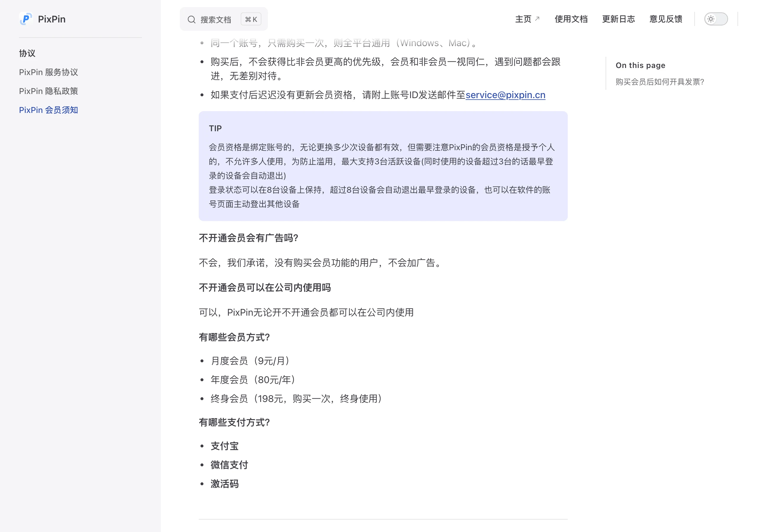Screen dimensions: 757x532
Task: Click the 激活码 list item
Action: 224,484
